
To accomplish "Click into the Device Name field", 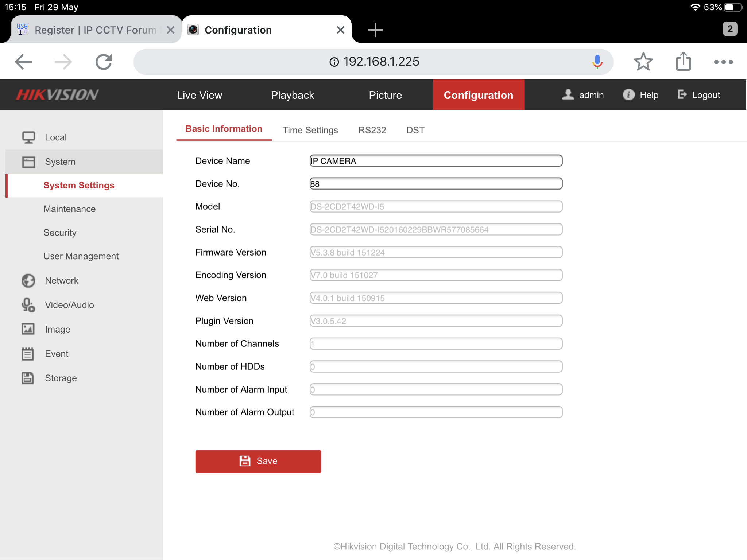I will tap(436, 161).
